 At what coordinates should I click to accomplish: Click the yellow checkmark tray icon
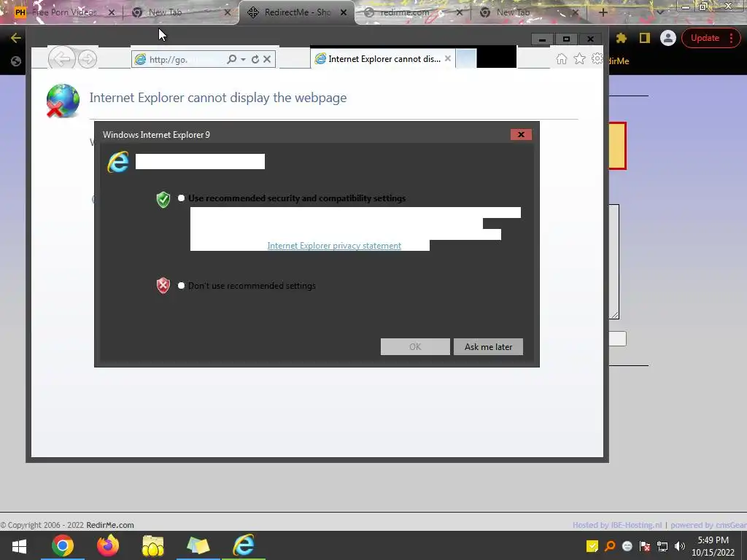point(592,547)
